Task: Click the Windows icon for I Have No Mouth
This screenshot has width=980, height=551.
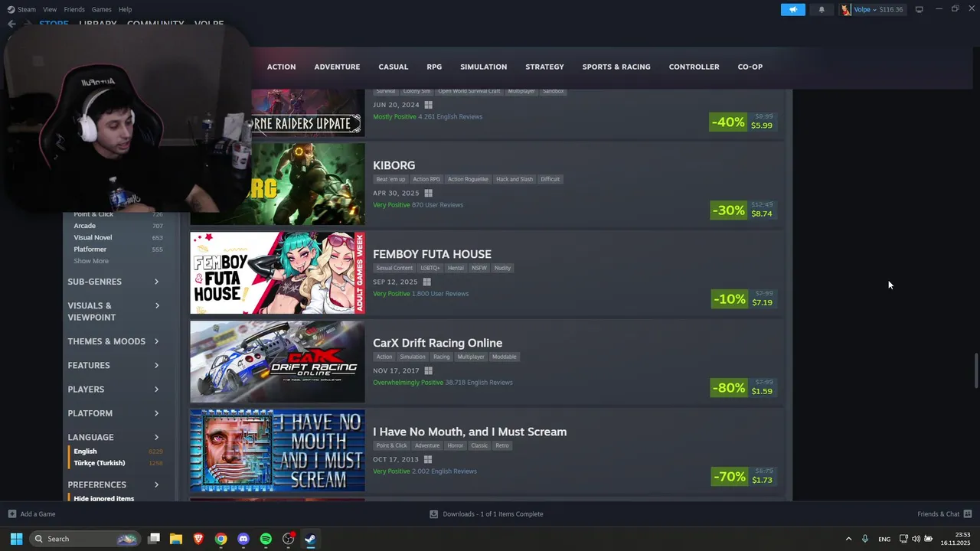Action: coord(428,459)
